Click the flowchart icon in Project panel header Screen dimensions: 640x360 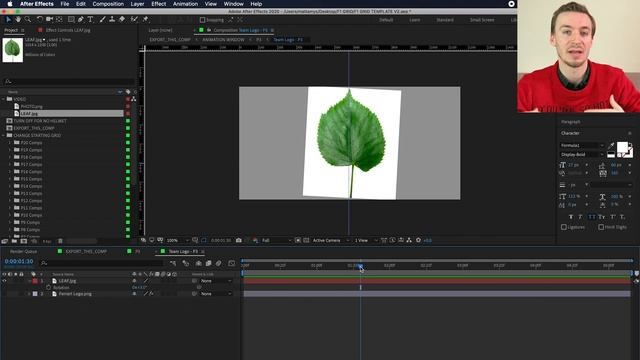tap(133, 99)
